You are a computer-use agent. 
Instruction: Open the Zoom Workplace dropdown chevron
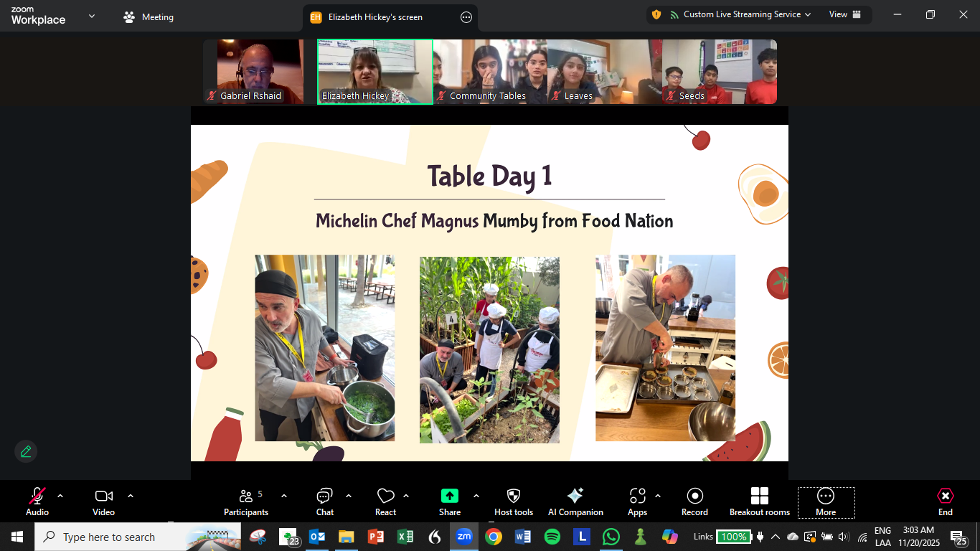point(91,16)
